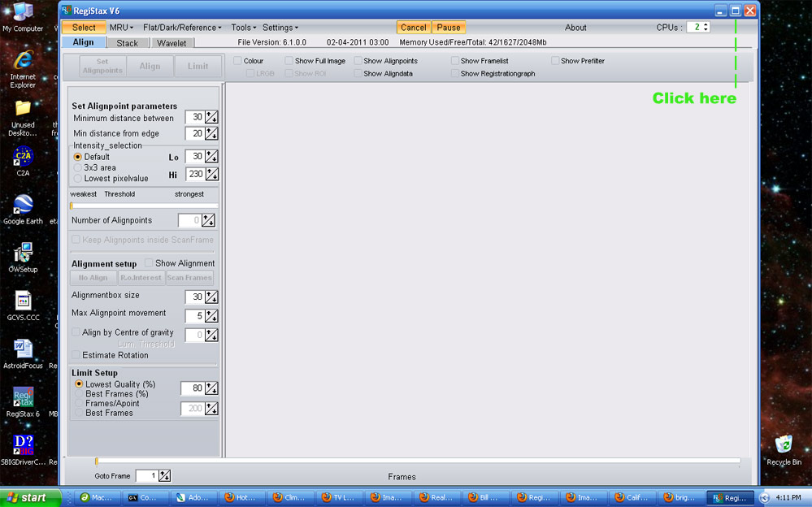Enable the Colour checkbox
The width and height of the screenshot is (812, 507).
click(237, 61)
